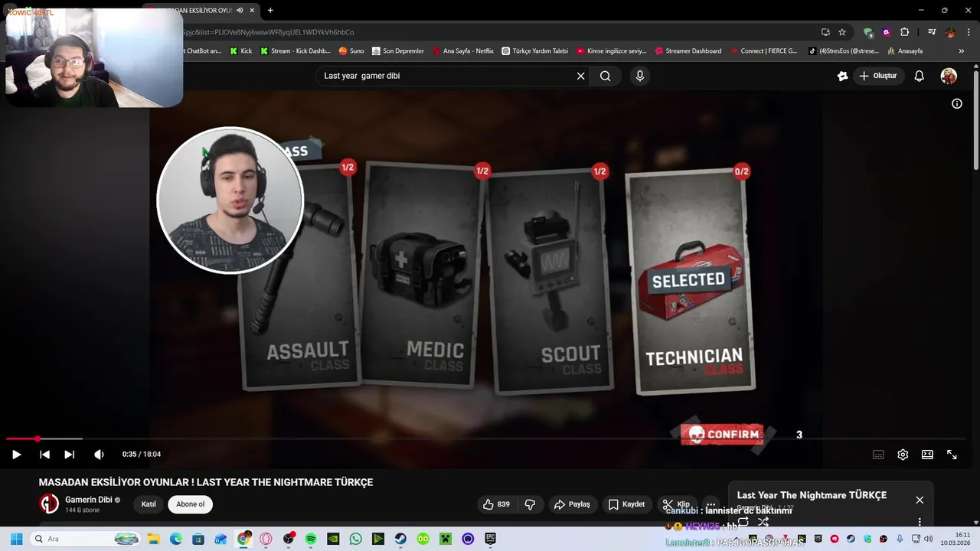Install app icon in address bar
Image resolution: width=980 pixels, height=551 pixels.
pyautogui.click(x=825, y=32)
